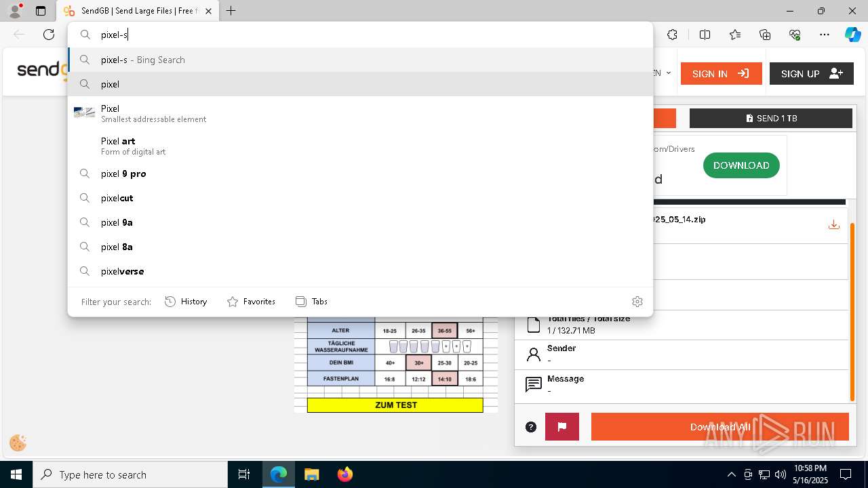Click the ZUM TEST yellow button
The image size is (868, 488).
395,405
